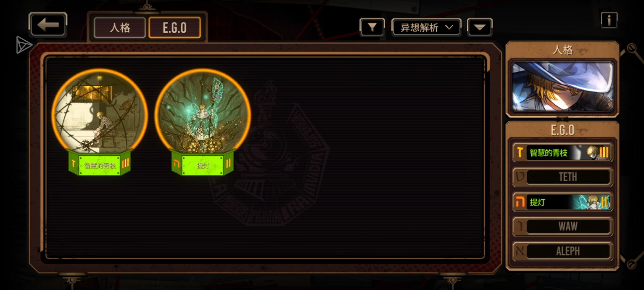Tap the back arrow button
The width and height of the screenshot is (644, 290).
click(x=48, y=25)
